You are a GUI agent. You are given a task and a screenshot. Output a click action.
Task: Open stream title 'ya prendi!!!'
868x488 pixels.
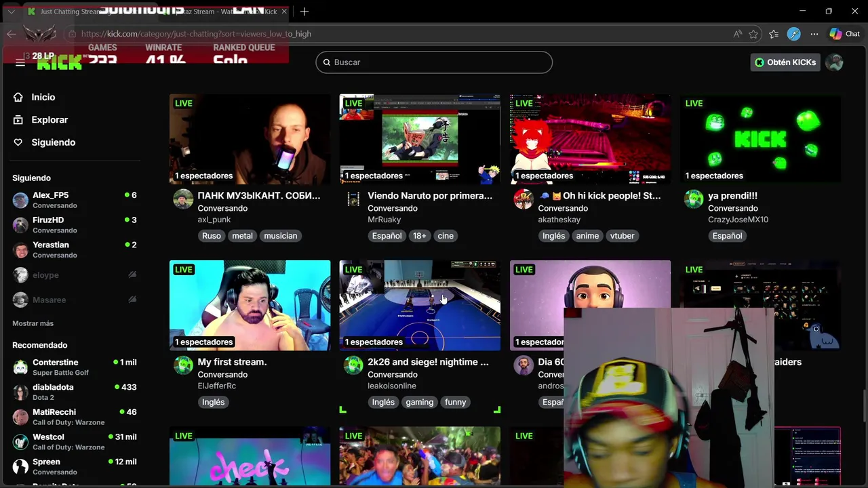point(732,196)
